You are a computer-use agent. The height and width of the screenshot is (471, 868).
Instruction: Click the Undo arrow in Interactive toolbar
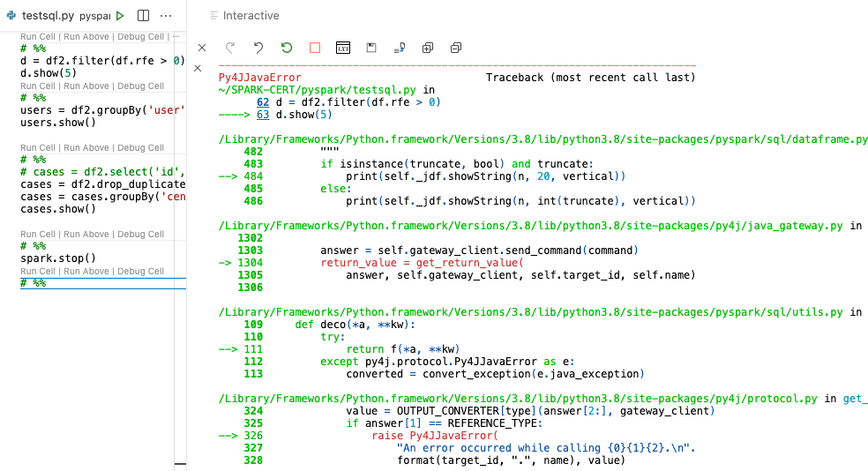coord(258,48)
